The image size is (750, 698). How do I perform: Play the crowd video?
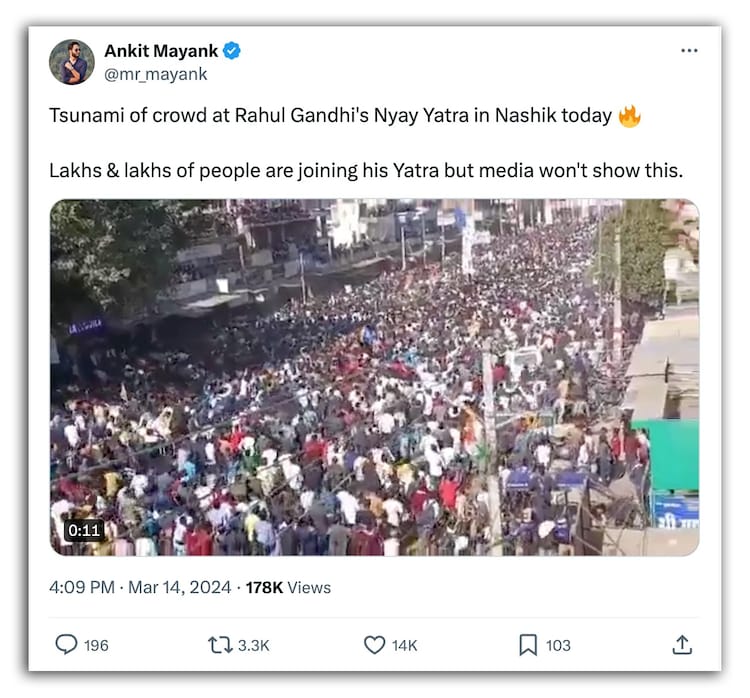[x=374, y=377]
